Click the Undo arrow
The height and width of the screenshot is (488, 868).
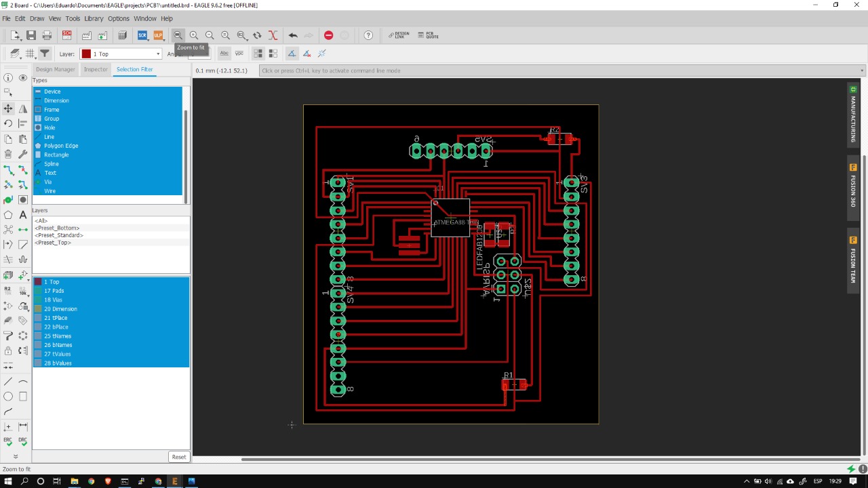293,35
